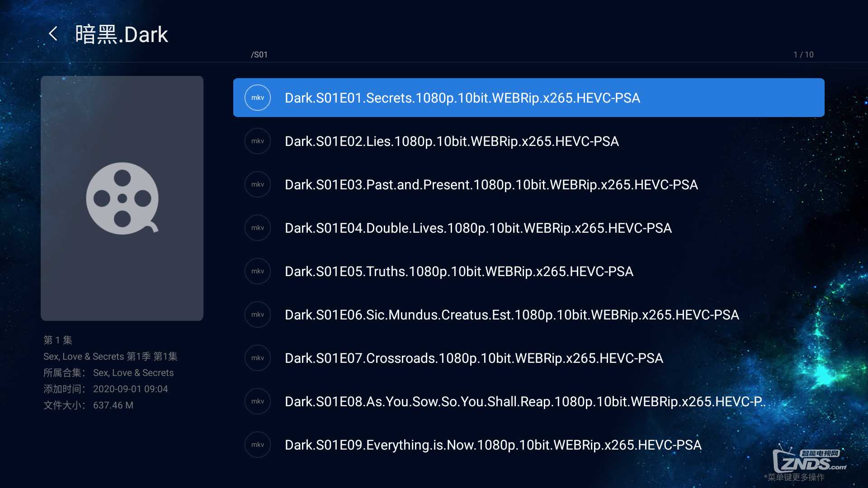Open Dark.S01E06.Sic.Mundus.Creatus.Est file
The image size is (868, 488).
click(529, 314)
